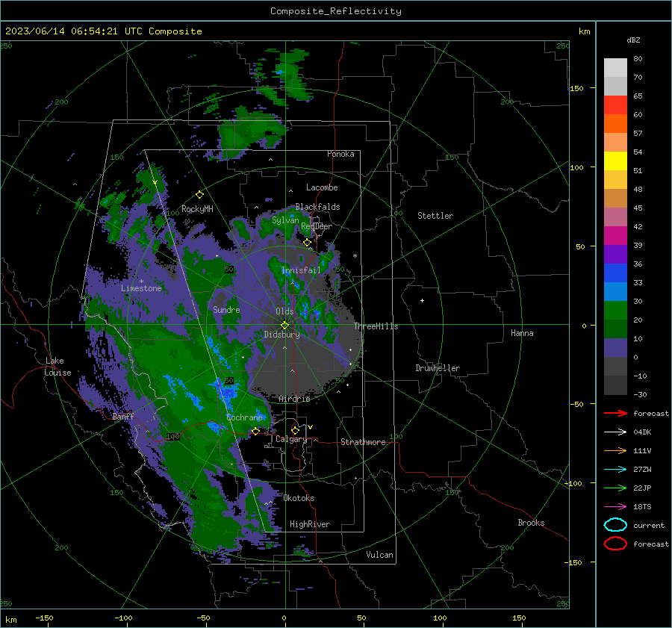Click the Composite_Reflectivity title
The image size is (672, 628).
[x=336, y=11]
